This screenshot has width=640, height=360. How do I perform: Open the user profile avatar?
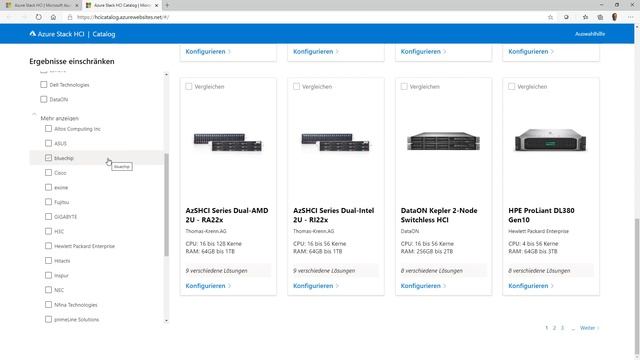pyautogui.click(x=615, y=17)
